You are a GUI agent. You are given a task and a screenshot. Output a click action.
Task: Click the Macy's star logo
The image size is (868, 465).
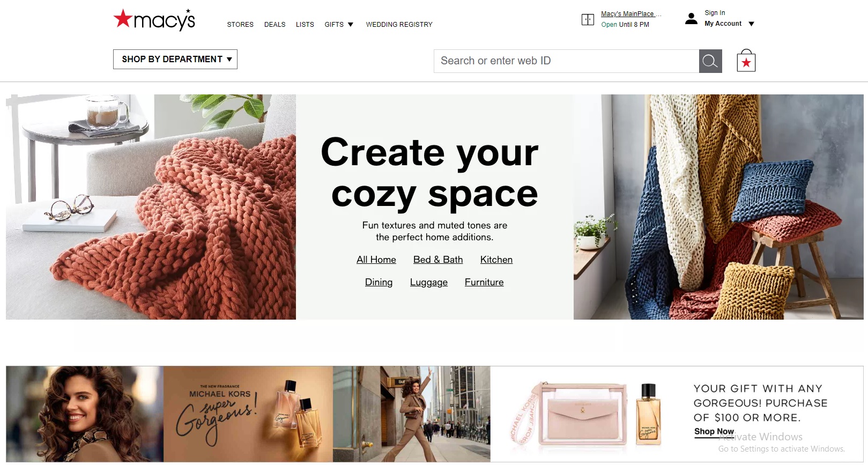click(x=154, y=20)
